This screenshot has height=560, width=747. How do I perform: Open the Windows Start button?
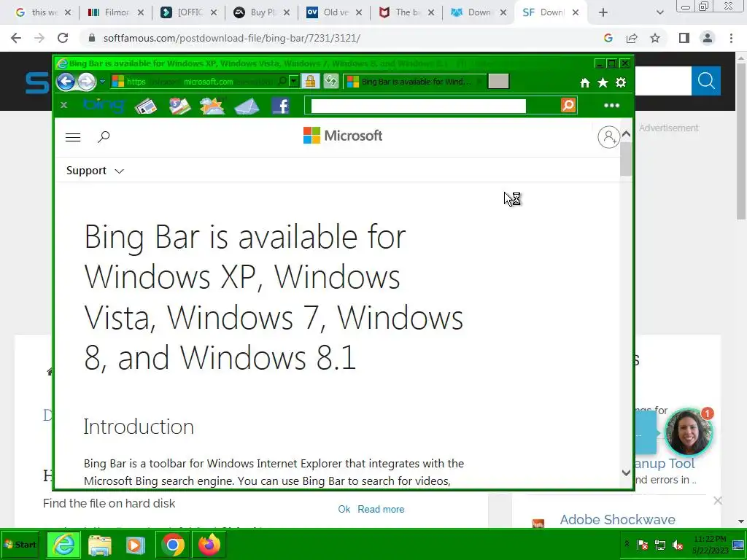[x=20, y=544]
